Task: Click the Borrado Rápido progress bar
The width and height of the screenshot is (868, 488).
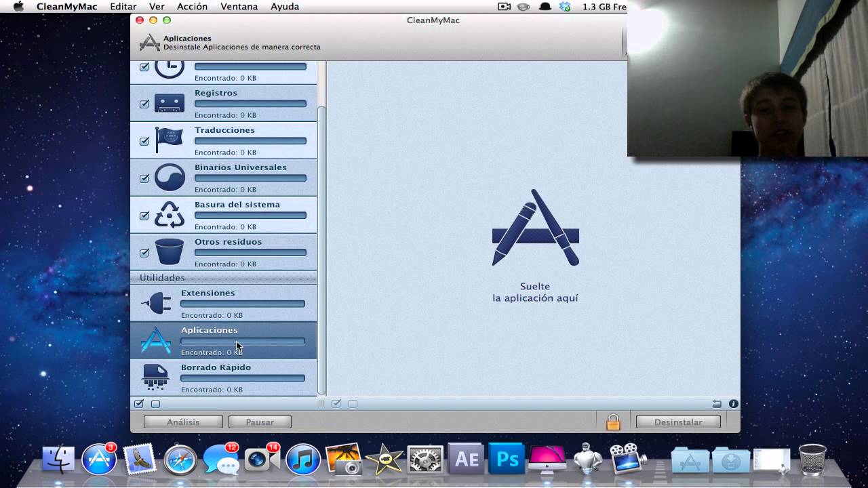Action: point(243,378)
